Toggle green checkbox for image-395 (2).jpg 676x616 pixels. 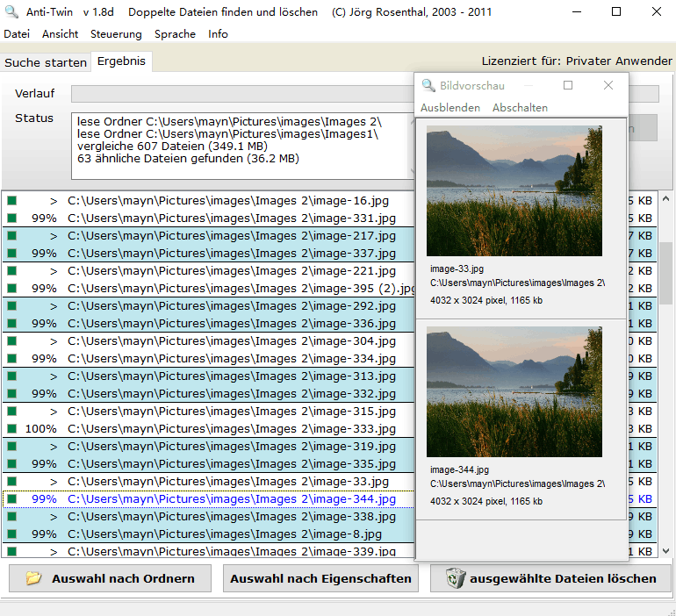point(12,288)
